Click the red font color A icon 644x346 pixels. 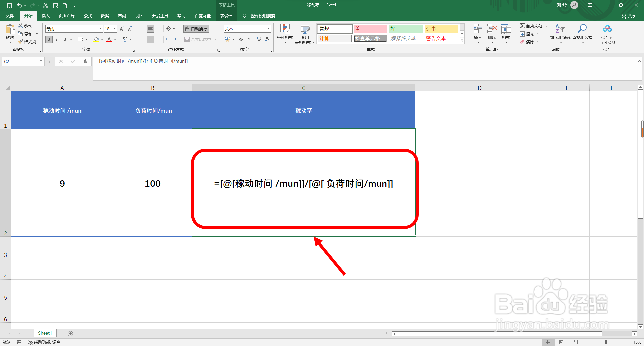[109, 39]
